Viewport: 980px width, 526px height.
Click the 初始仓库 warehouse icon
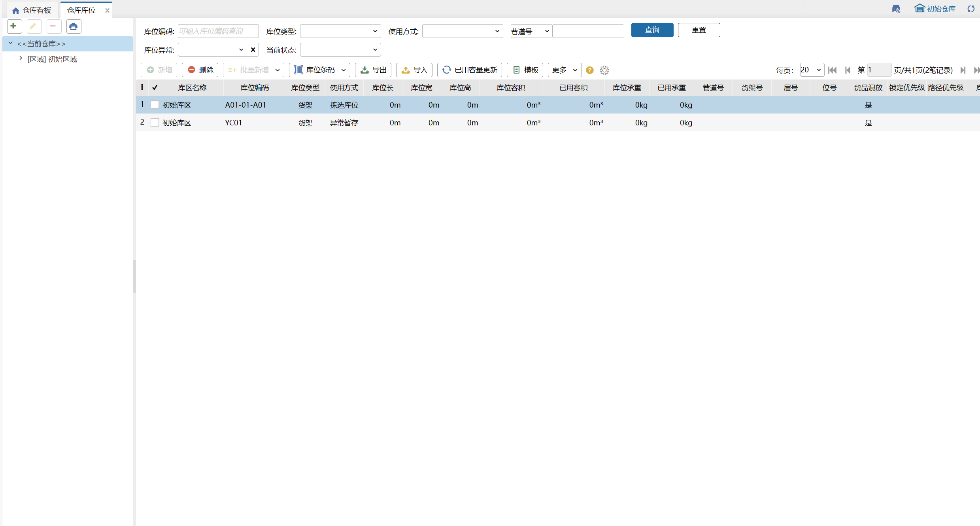pyautogui.click(x=920, y=8)
